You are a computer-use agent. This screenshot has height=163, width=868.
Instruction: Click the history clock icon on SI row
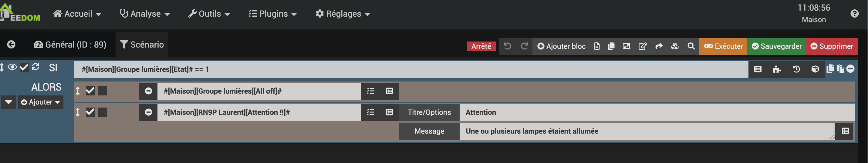click(x=796, y=69)
